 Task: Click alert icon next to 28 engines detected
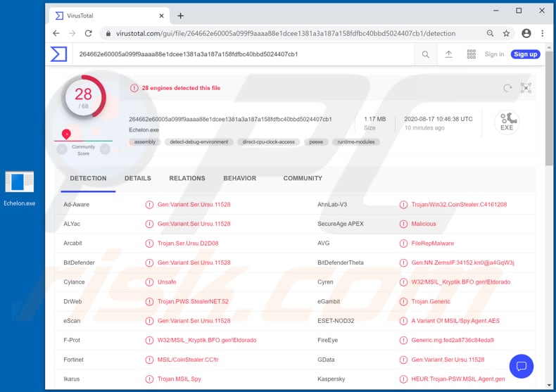134,88
